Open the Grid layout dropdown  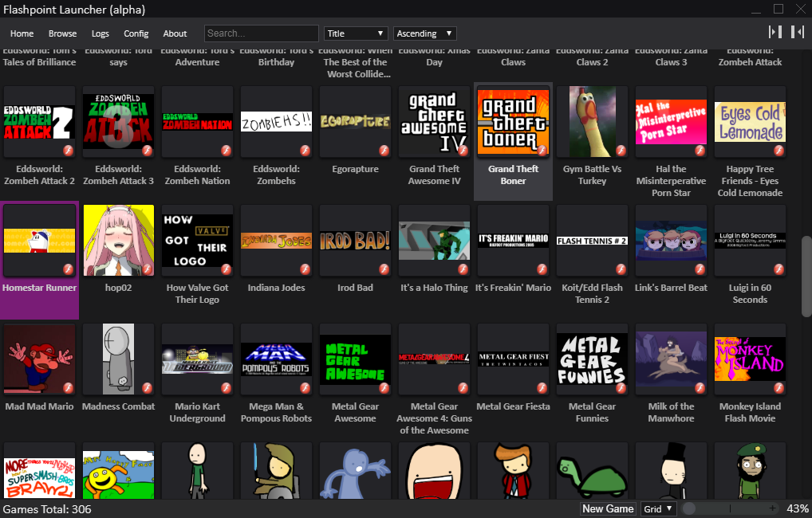(659, 508)
